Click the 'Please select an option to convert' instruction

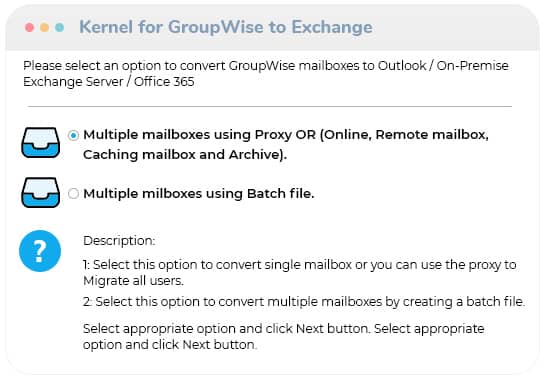click(x=266, y=73)
